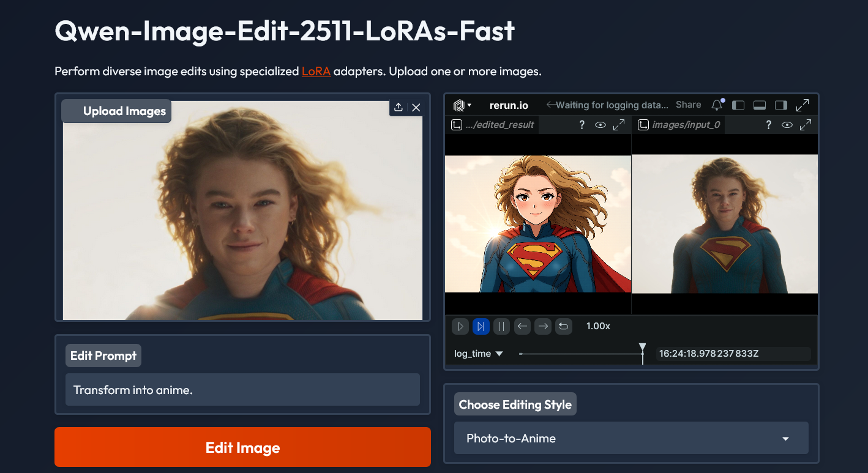Show help for edited_result view
Screen dimensions: 868x473
[x=582, y=125]
